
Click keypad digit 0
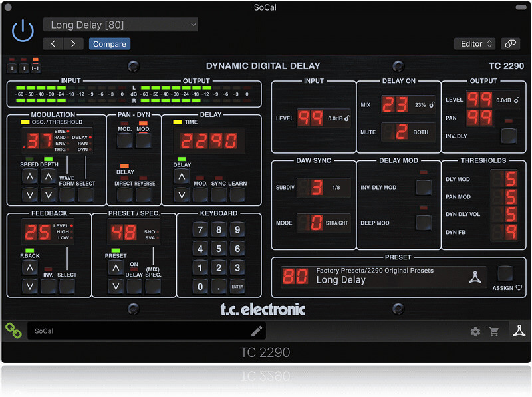click(200, 287)
